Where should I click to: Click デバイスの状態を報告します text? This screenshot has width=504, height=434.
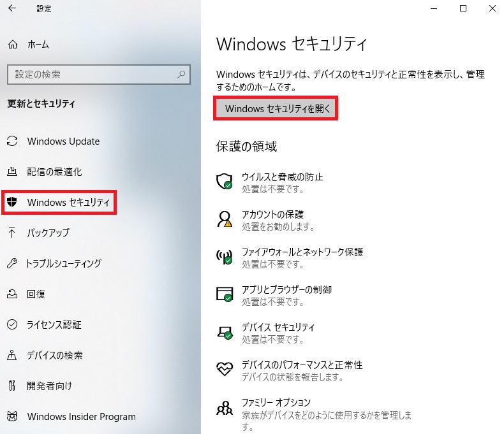(x=292, y=377)
